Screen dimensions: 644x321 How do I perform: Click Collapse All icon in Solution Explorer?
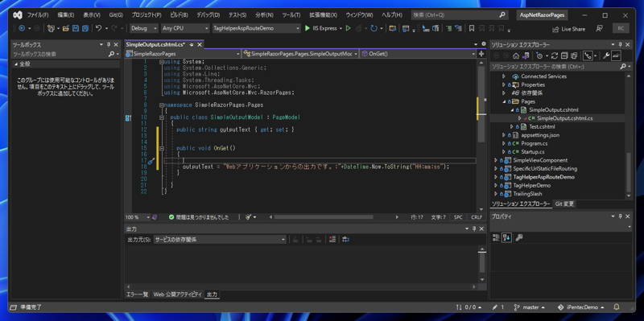click(564, 56)
